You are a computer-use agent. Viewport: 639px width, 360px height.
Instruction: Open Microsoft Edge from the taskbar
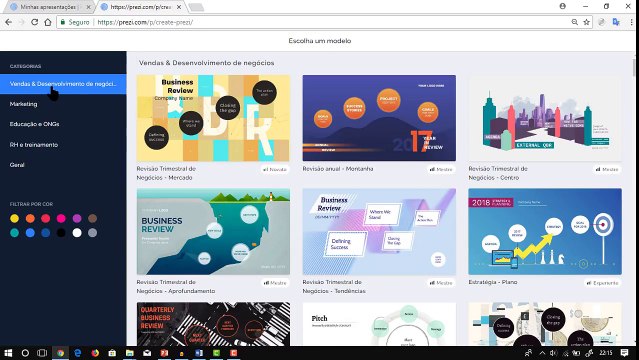pyautogui.click(x=77, y=353)
